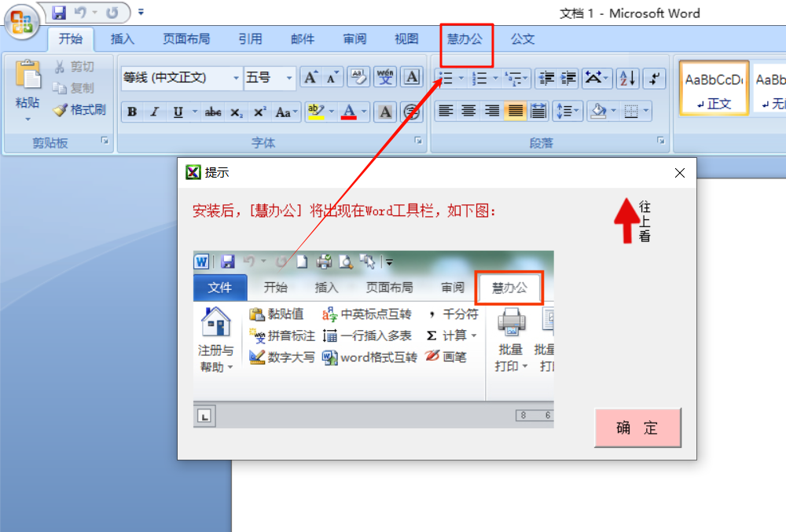Toggle italic formatting
This screenshot has width=786, height=532.
pyautogui.click(x=155, y=112)
